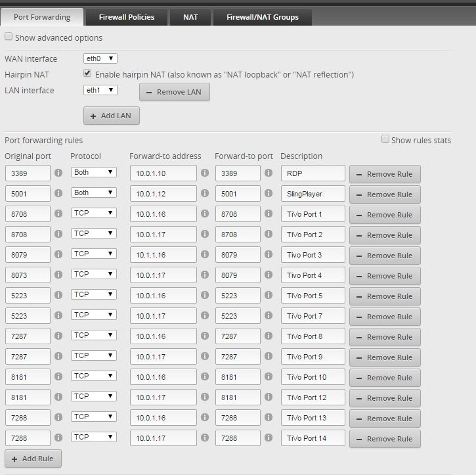Click forward-to address field 10.0.1.10

tap(163, 173)
